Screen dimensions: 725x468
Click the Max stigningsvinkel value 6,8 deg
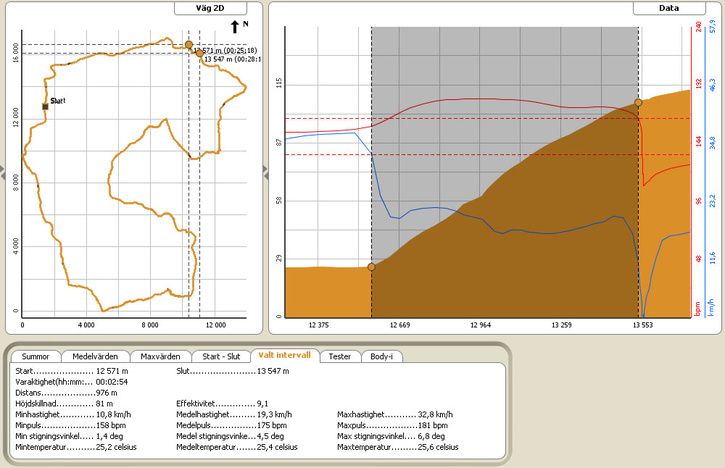click(x=431, y=436)
